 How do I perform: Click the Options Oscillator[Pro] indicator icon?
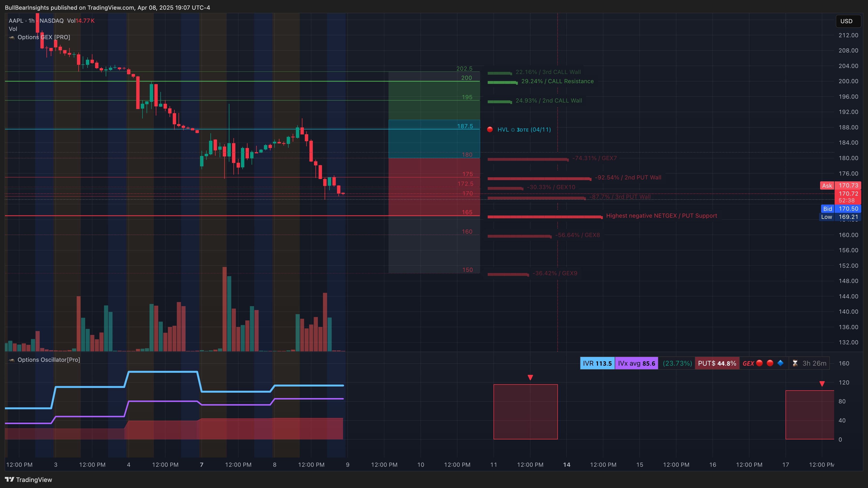pyautogui.click(x=12, y=360)
